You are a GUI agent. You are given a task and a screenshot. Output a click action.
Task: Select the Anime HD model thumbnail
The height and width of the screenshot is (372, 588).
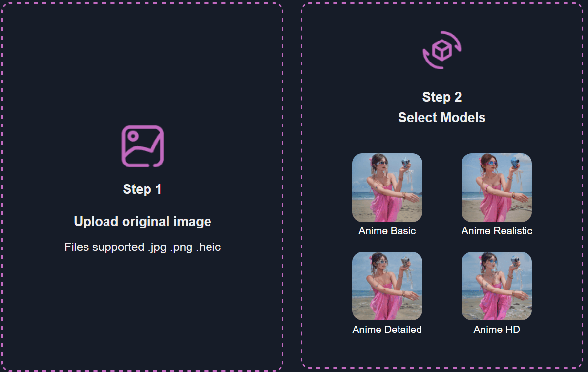496,286
